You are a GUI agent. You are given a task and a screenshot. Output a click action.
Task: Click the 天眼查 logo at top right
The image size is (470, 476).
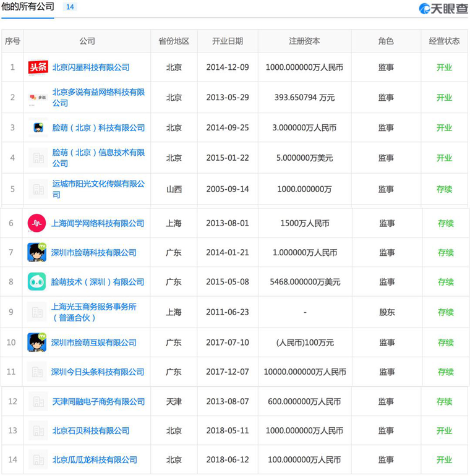point(443,9)
